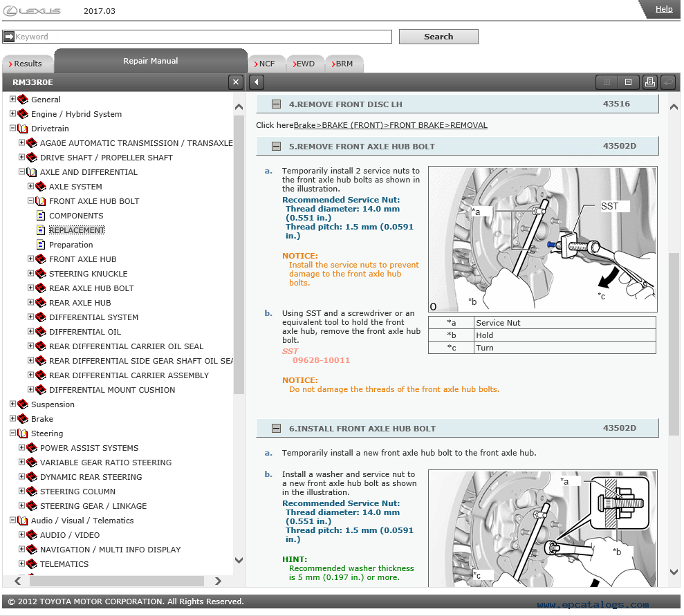
Task: Select the Repair Manual tab
Action: coord(151,61)
